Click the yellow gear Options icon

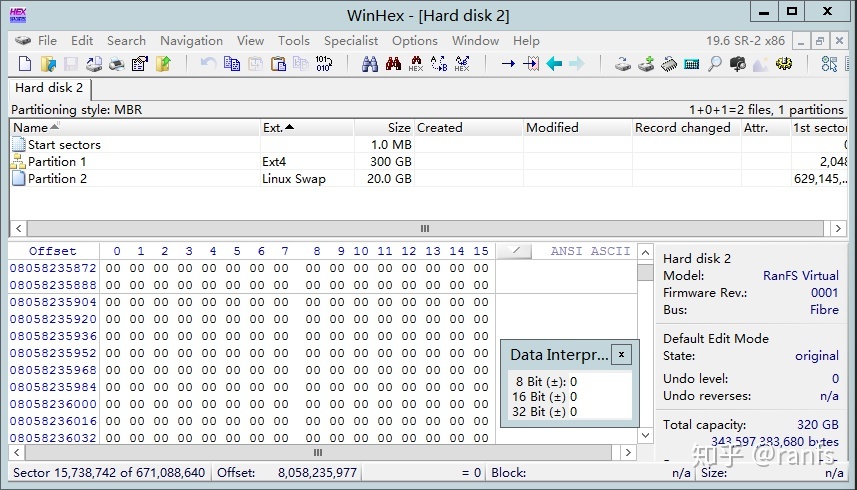784,64
